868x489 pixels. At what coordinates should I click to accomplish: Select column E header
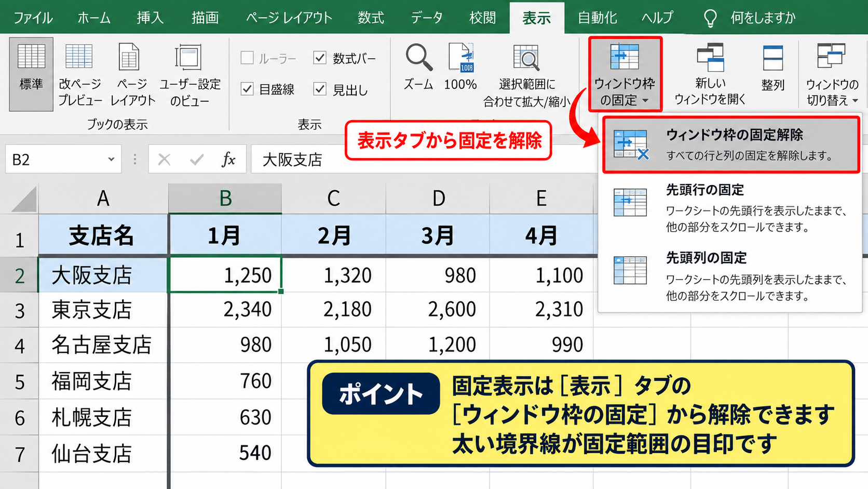coord(541,198)
